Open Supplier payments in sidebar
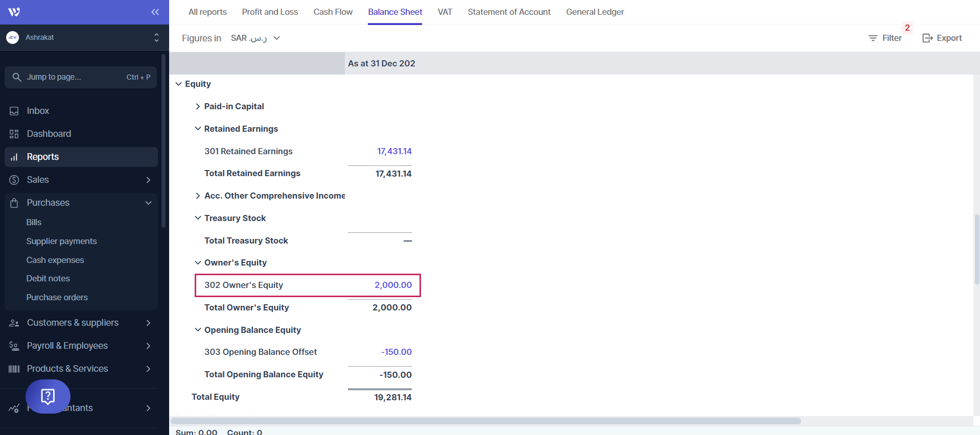The image size is (980, 435). [61, 241]
